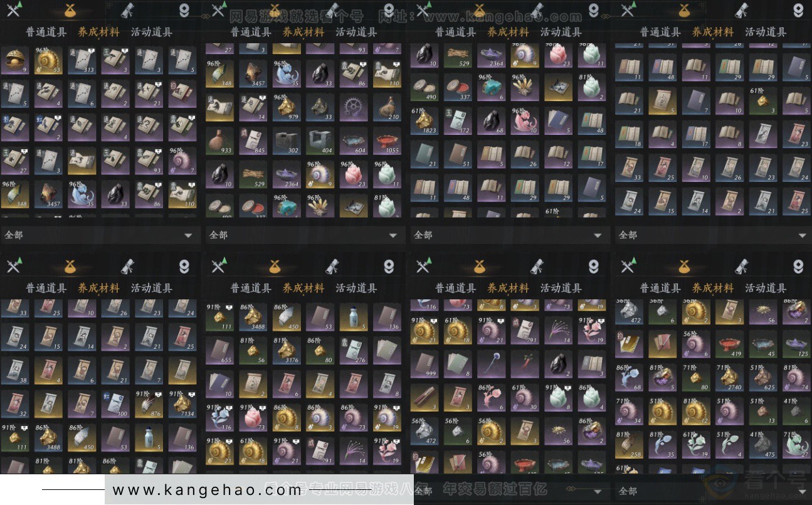Select the gold ore stack numbered 3176

287,351
